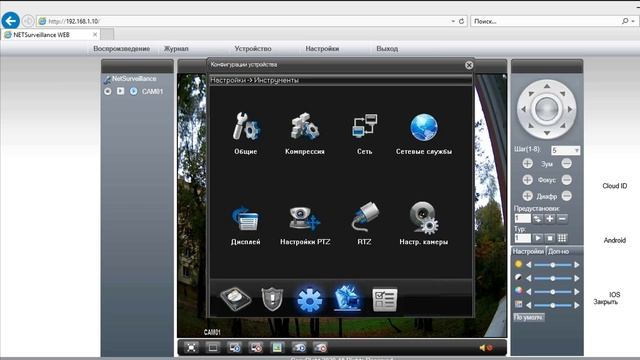The height and width of the screenshot is (360, 640).
Task: Decrease brightness with left arrow
Action: [529, 265]
